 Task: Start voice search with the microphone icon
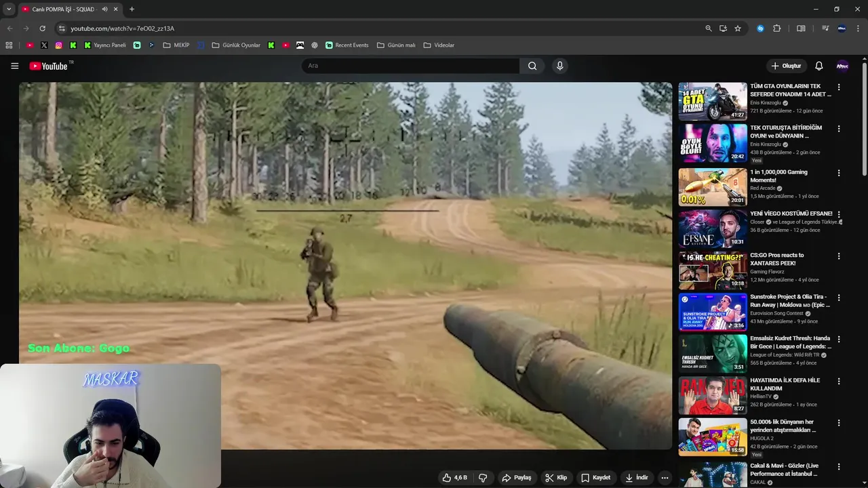point(559,66)
